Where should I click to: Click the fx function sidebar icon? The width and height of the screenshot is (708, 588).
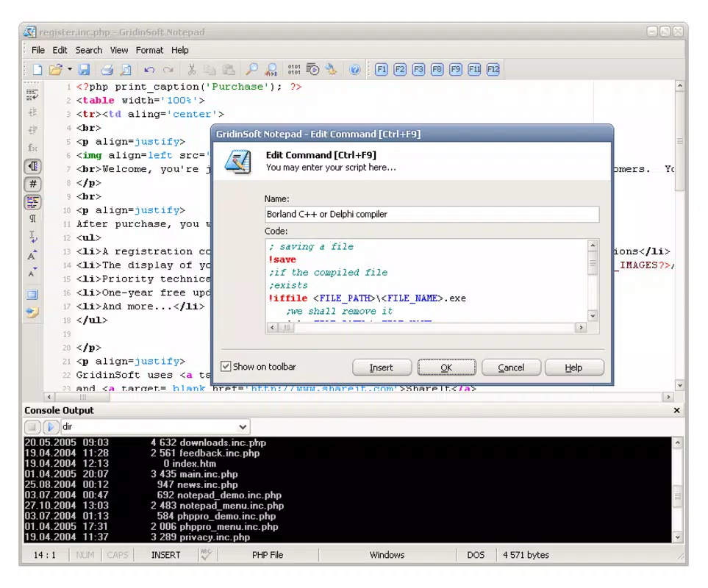click(x=32, y=148)
